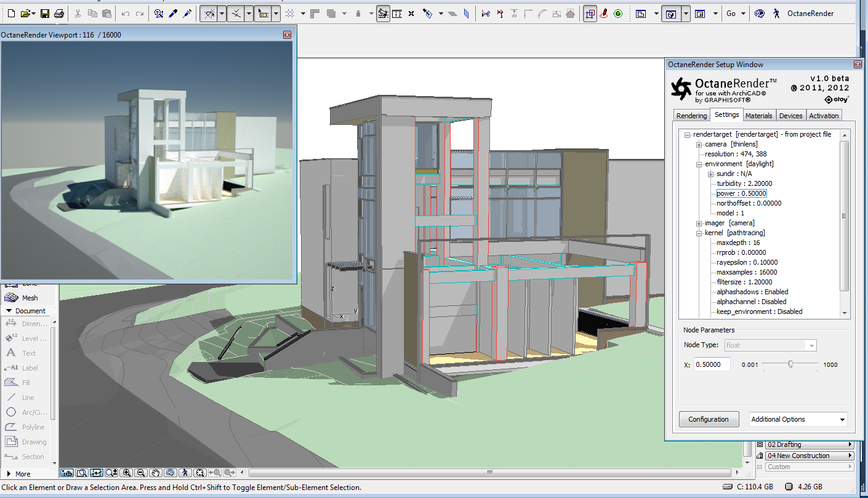Click the Configuration button

(x=708, y=419)
